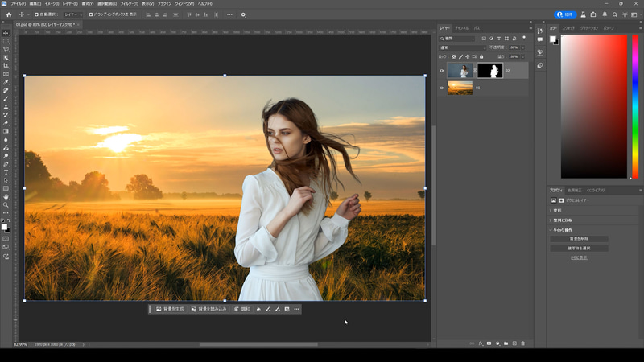Viewport: 644px width, 362px height.
Task: Open the フィルター menu
Action: pos(129,4)
